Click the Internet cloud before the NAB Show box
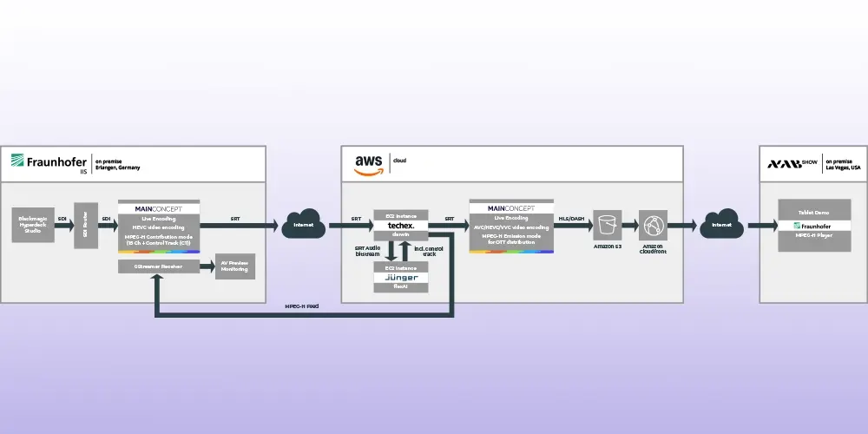The height and width of the screenshot is (434, 868). coord(721,224)
